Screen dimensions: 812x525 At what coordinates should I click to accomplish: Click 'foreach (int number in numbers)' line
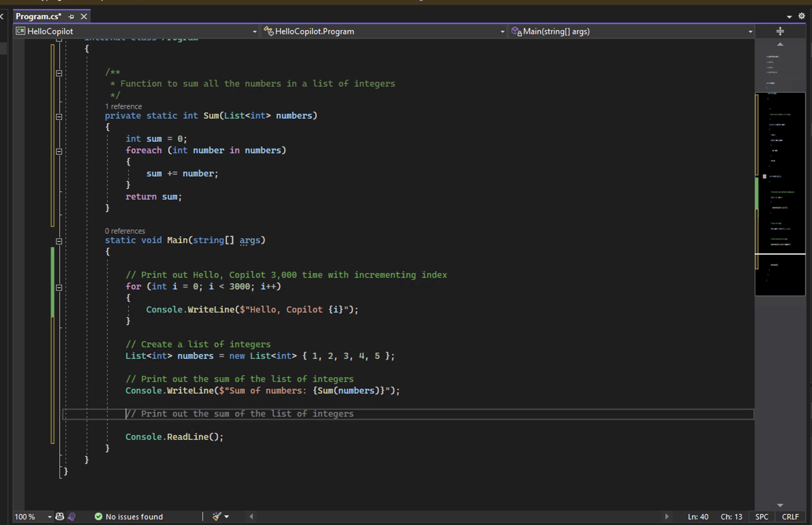pos(206,150)
